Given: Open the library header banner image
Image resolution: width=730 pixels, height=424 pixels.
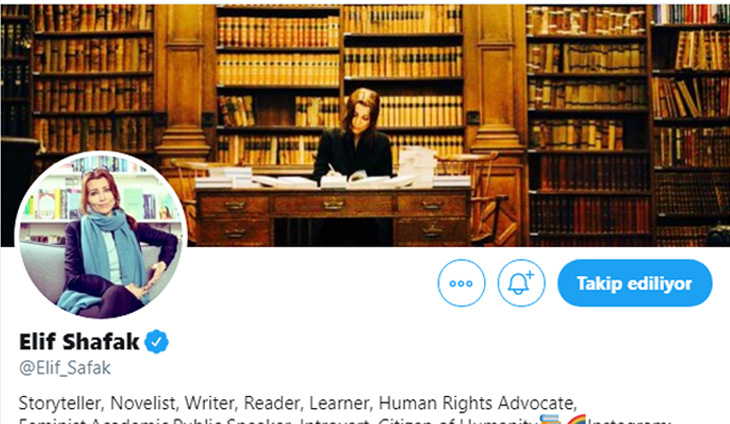Looking at the screenshot, I should [365, 125].
